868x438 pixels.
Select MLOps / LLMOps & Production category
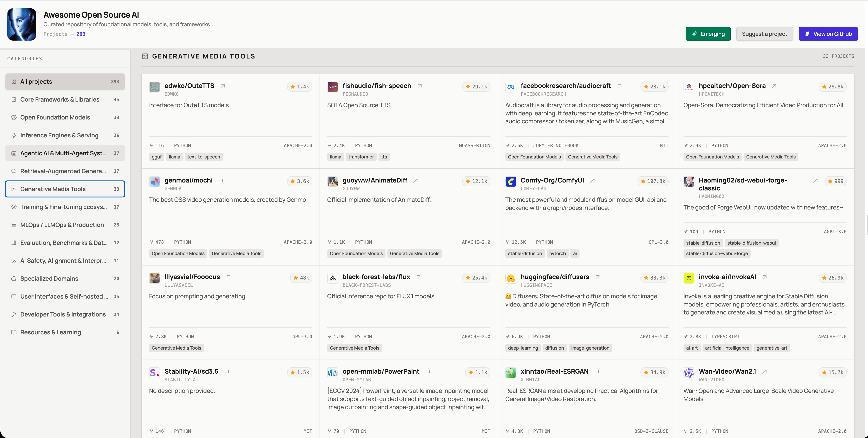[65, 225]
